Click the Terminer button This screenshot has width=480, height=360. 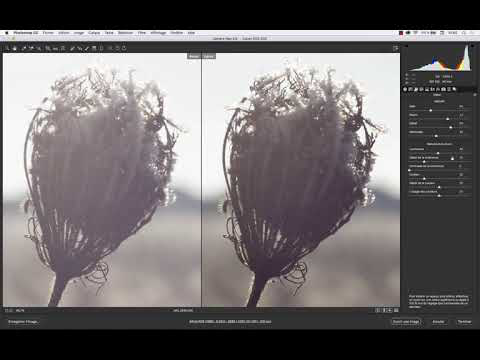[464, 322]
